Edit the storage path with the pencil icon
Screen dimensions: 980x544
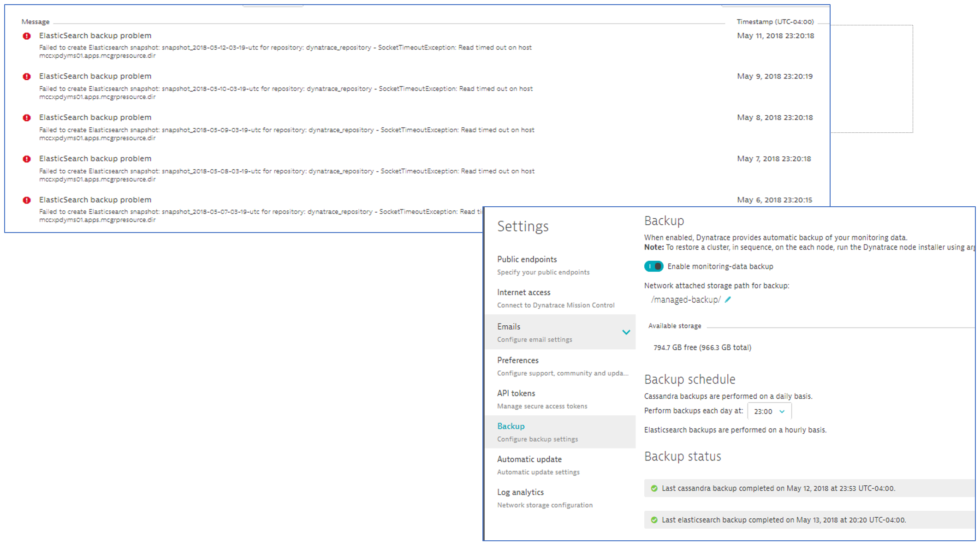click(728, 300)
